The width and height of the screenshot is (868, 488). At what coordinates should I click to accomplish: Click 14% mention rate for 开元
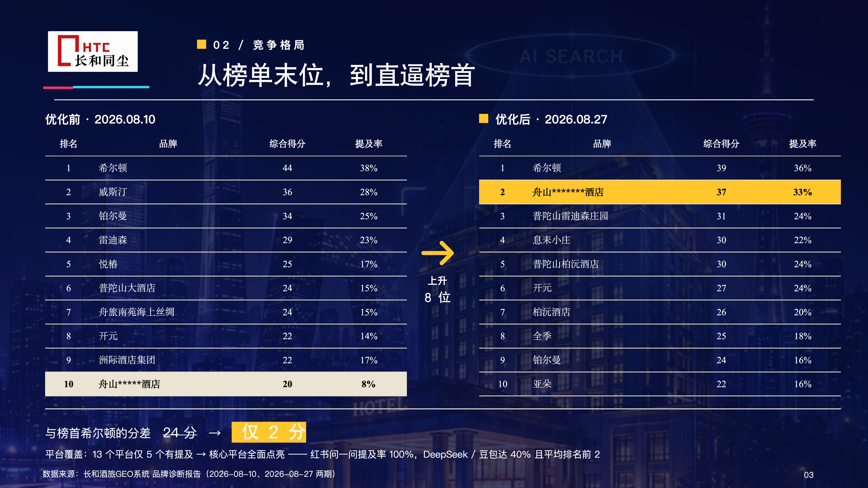369,336
